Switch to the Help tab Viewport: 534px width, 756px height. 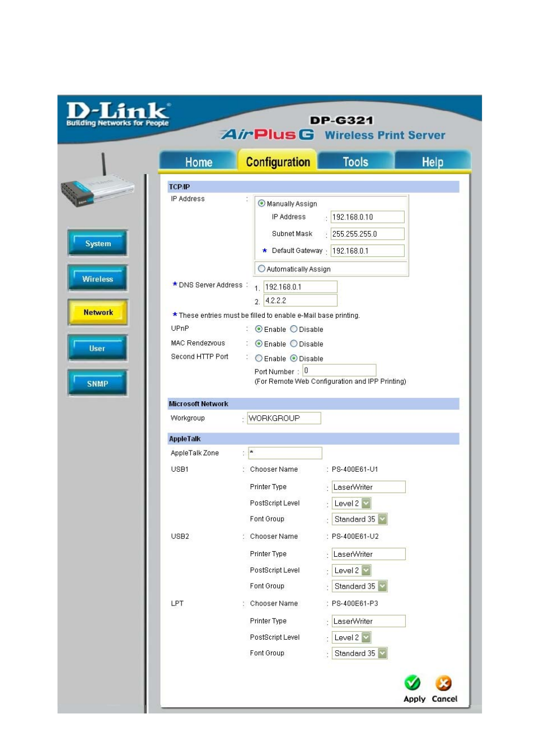click(433, 161)
